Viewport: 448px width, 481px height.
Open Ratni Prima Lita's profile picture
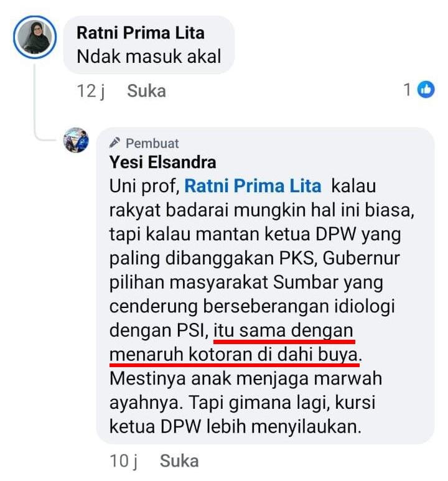click(x=35, y=37)
